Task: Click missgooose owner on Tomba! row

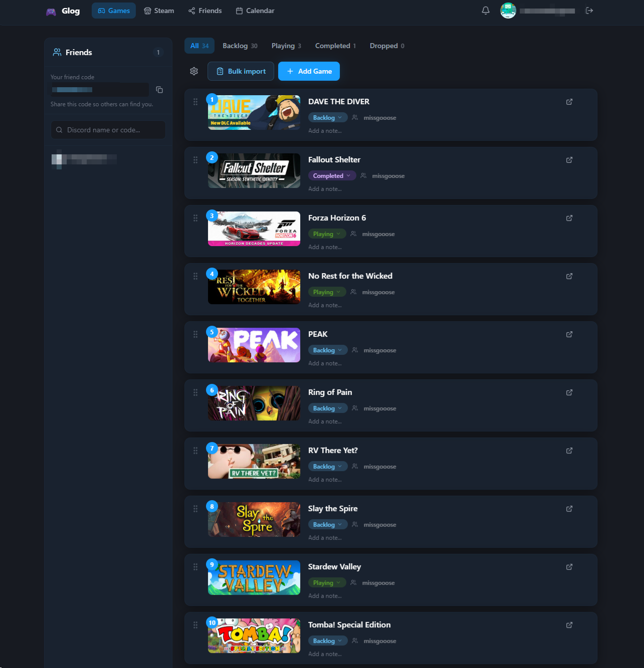Action: 379,641
